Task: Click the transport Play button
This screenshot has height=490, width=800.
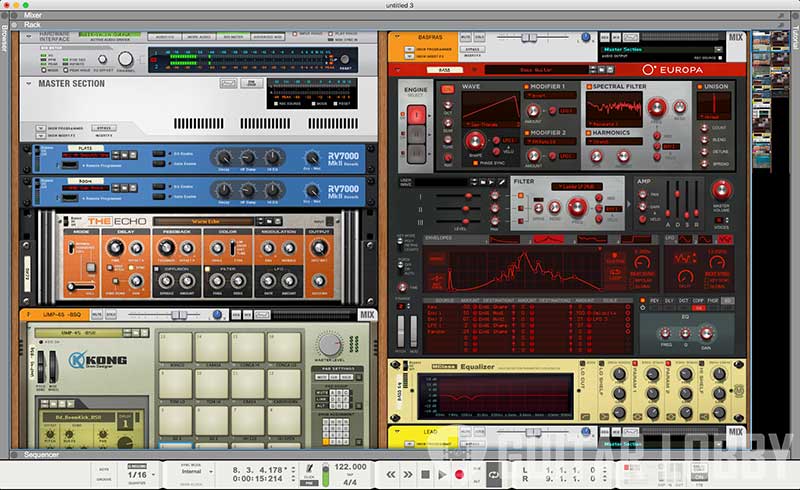Action: click(442, 475)
